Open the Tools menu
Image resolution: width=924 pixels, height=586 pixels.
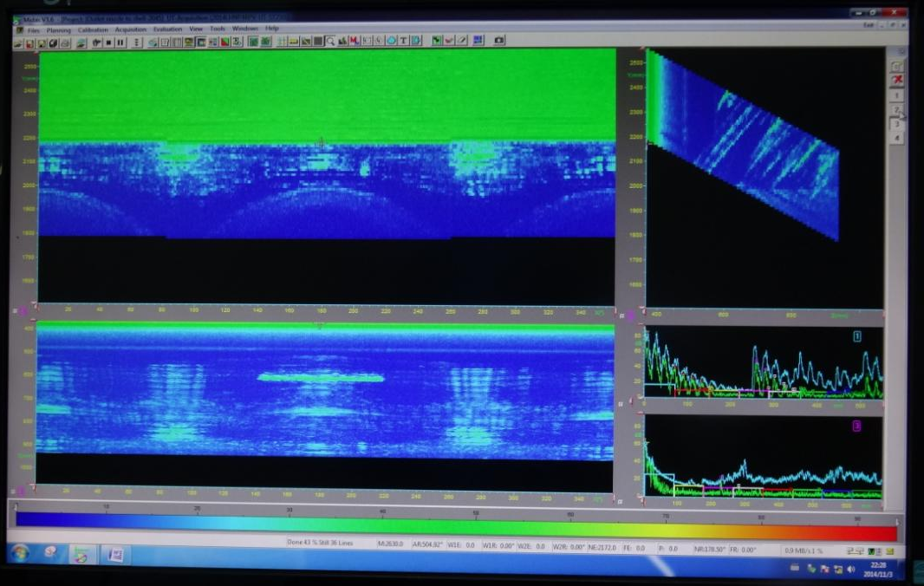coord(218,29)
